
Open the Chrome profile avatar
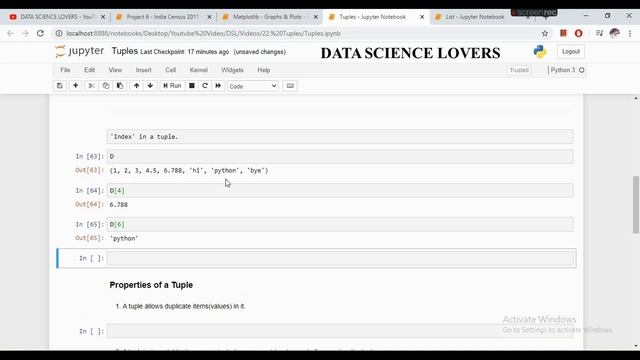615,33
